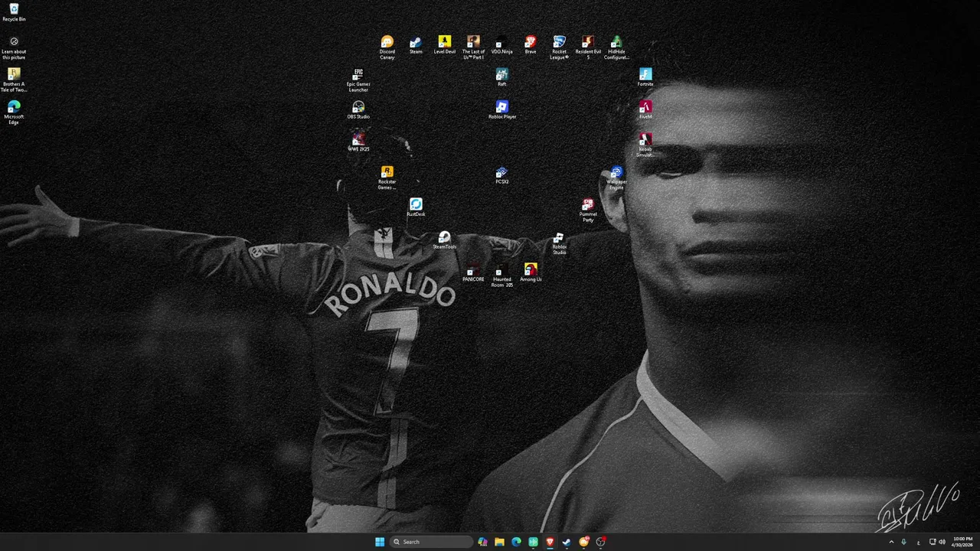Viewport: 980px width, 551px height.
Task: Open Microsoft Edge from the taskbar
Action: [x=516, y=542]
